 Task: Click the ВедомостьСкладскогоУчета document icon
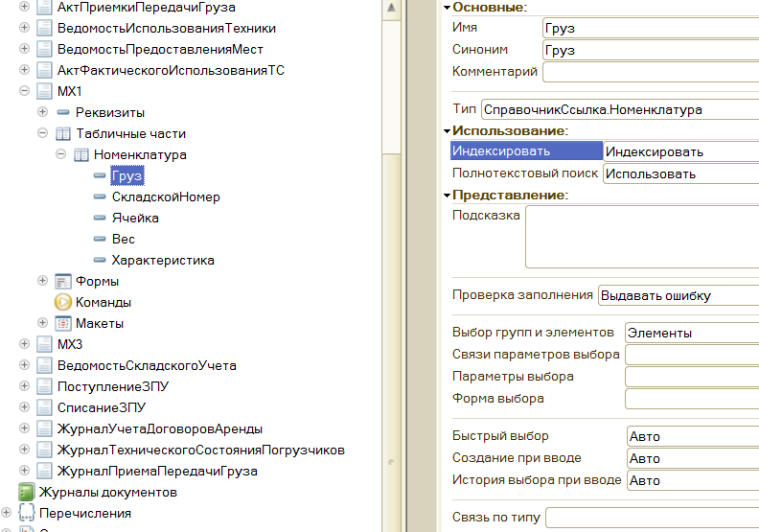(44, 365)
